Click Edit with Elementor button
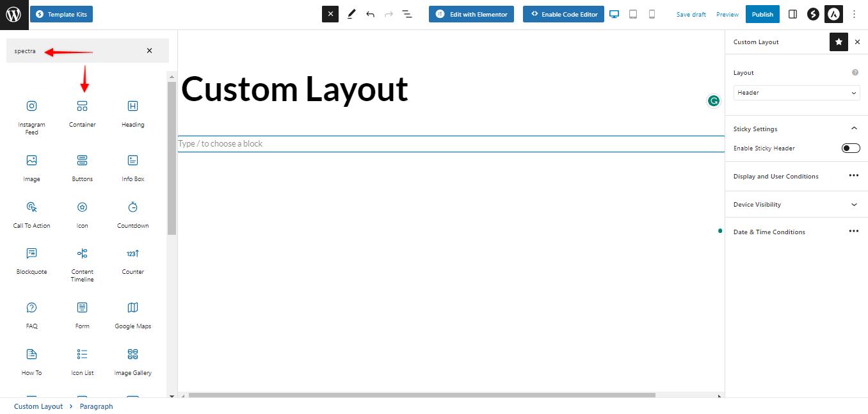The image size is (868, 414). [471, 14]
